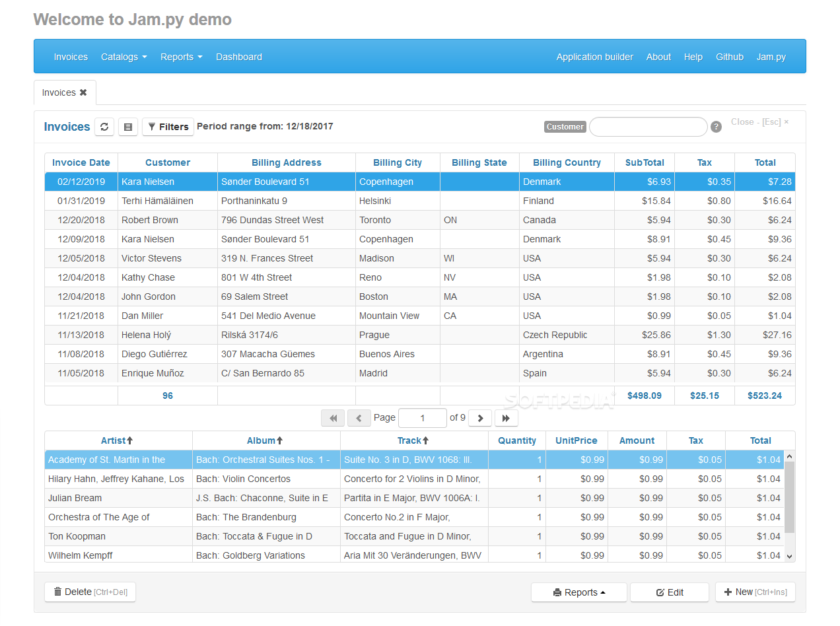
Task: Click the 01/31/2019 invoice date cell
Action: (81, 201)
